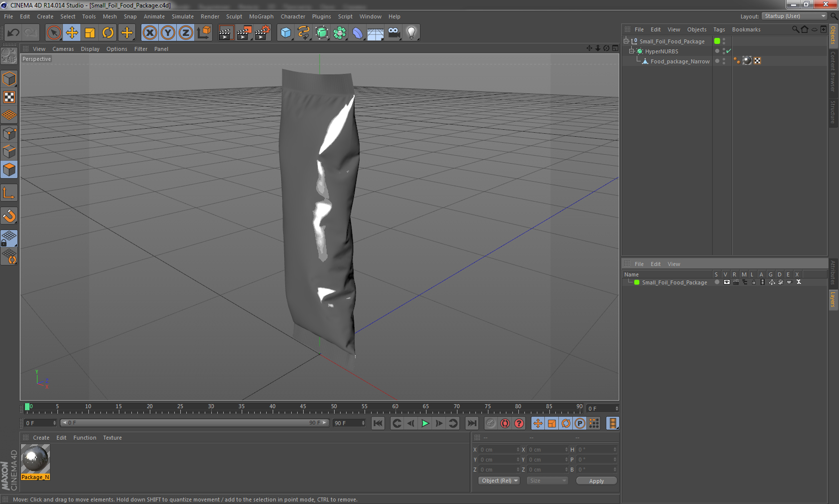This screenshot has height=504, width=839.
Task: Open the Size dropdown
Action: pos(547,481)
